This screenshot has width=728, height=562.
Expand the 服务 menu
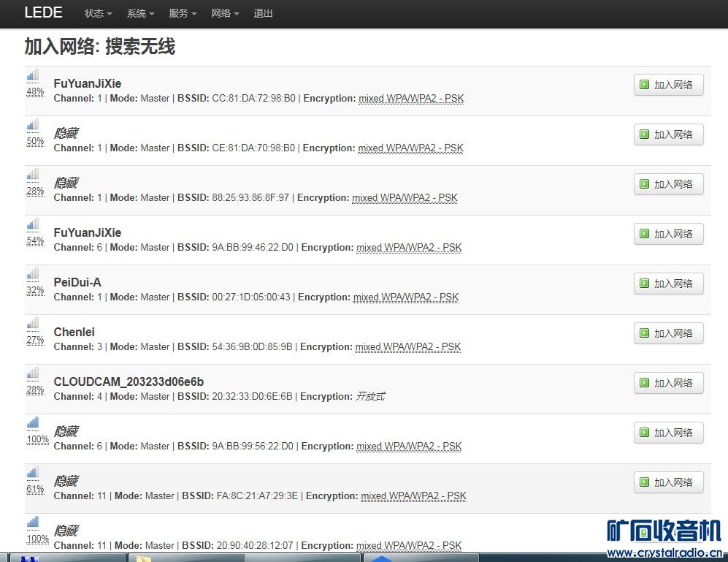coord(183,13)
